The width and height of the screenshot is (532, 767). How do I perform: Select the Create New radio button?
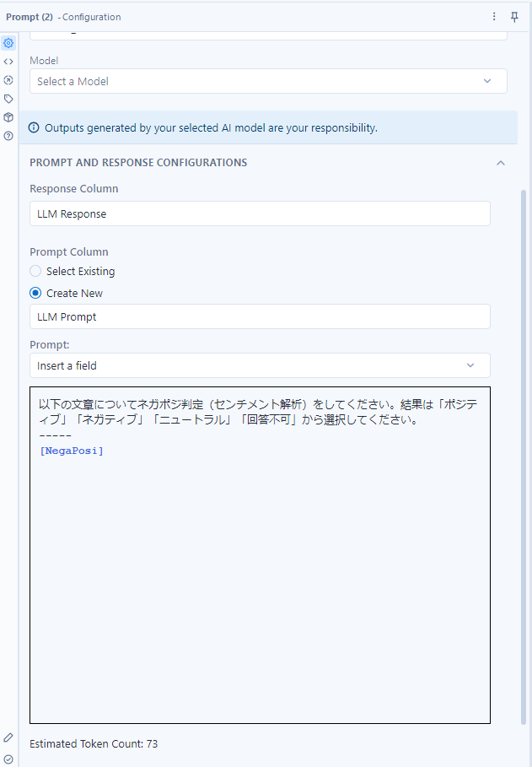(x=35, y=293)
